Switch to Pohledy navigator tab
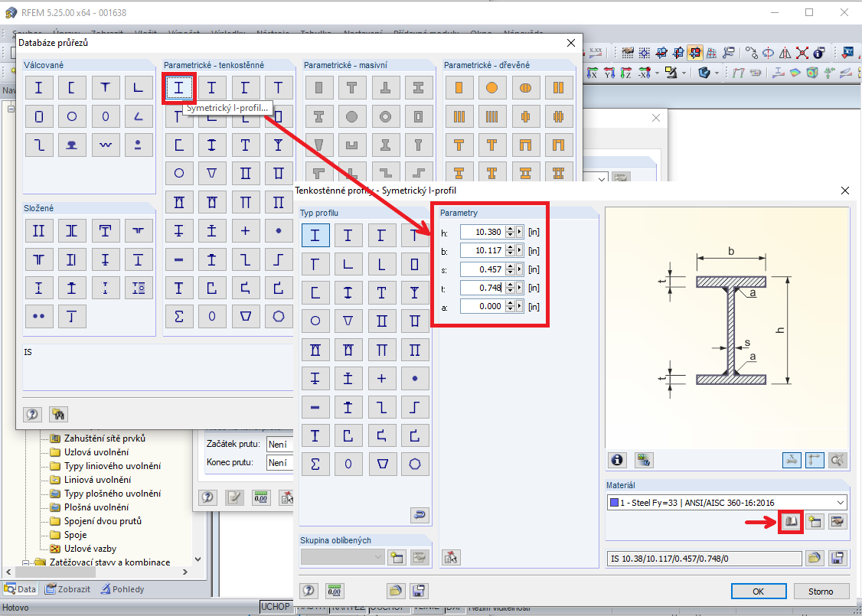 122,589
